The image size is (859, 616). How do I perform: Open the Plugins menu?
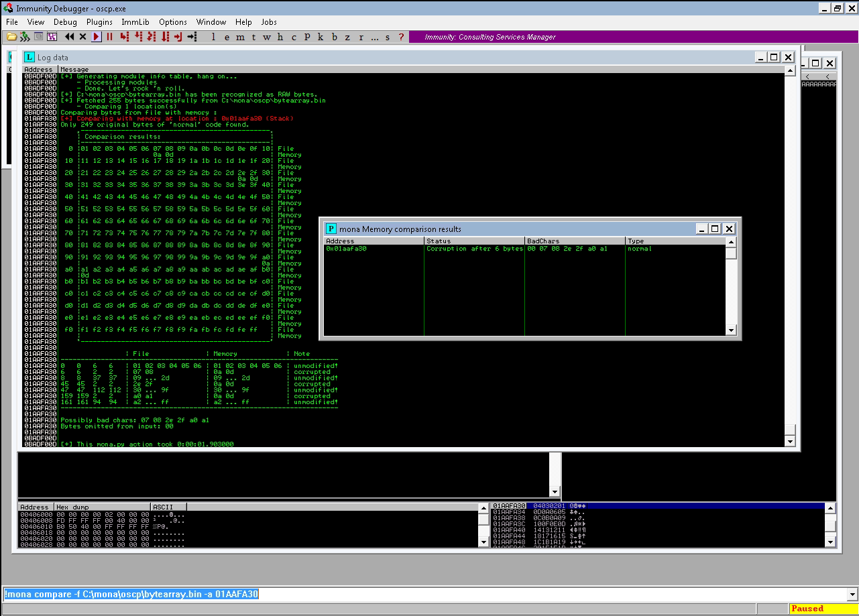coord(99,22)
